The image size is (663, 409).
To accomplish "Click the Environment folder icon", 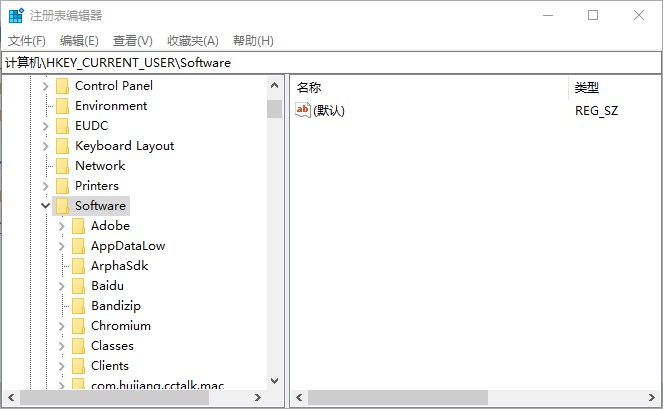I will [x=62, y=106].
